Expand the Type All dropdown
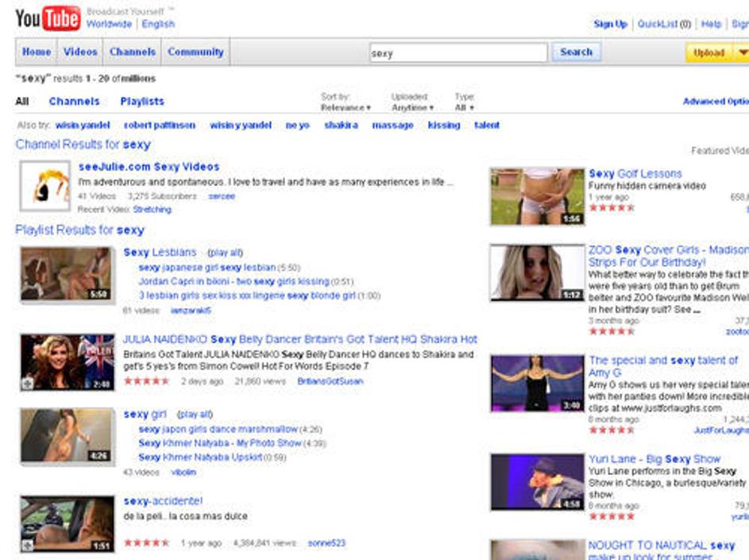The width and height of the screenshot is (749, 560). (x=464, y=107)
